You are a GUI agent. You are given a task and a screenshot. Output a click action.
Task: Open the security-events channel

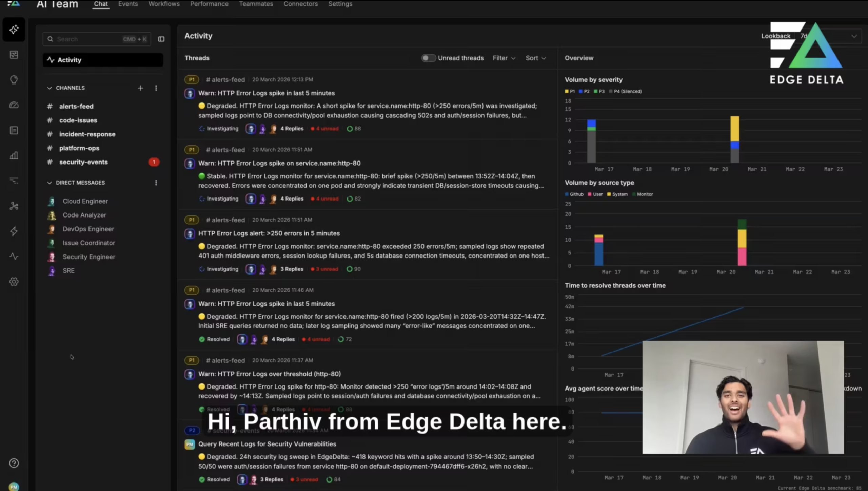coord(83,162)
